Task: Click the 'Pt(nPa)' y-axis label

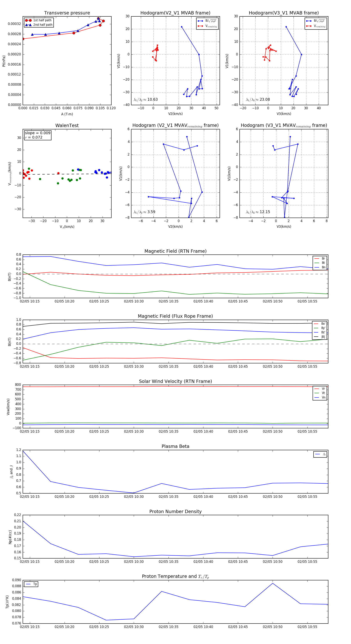Action: click(4, 61)
